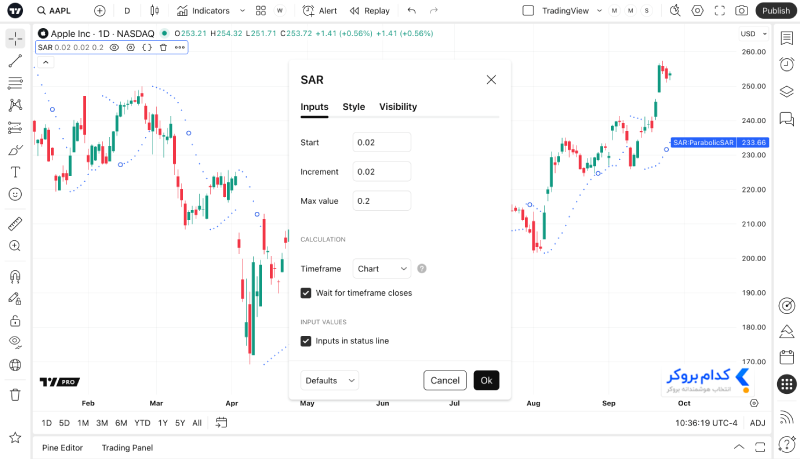Switch to the Inputs tab
Image resolution: width=800 pixels, height=459 pixels.
click(314, 107)
